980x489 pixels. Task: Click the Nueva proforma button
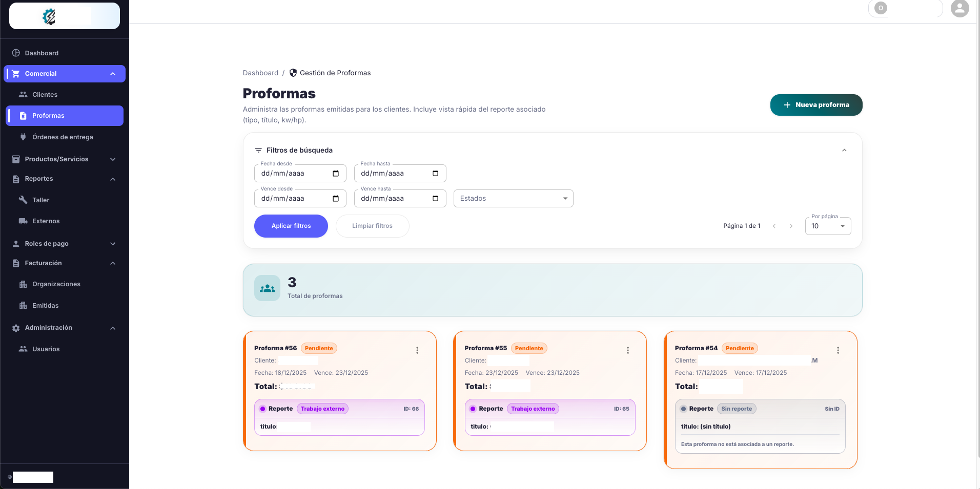click(x=816, y=104)
